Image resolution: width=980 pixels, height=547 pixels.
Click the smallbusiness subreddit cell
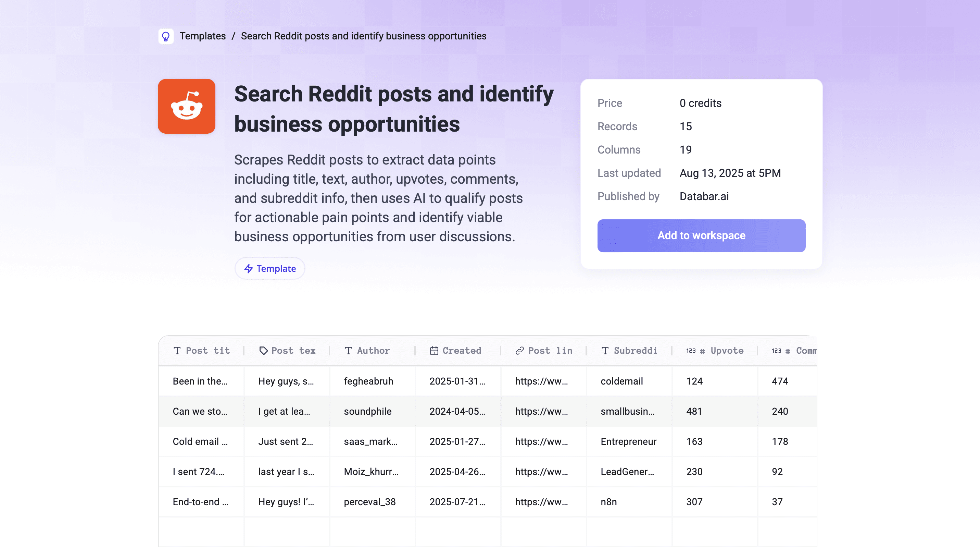click(627, 411)
